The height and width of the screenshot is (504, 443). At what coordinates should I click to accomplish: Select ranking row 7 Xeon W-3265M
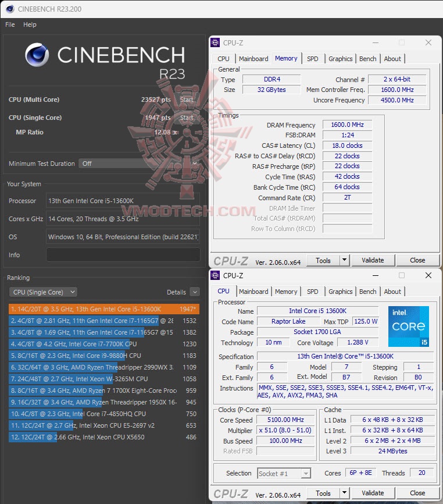[x=104, y=379]
